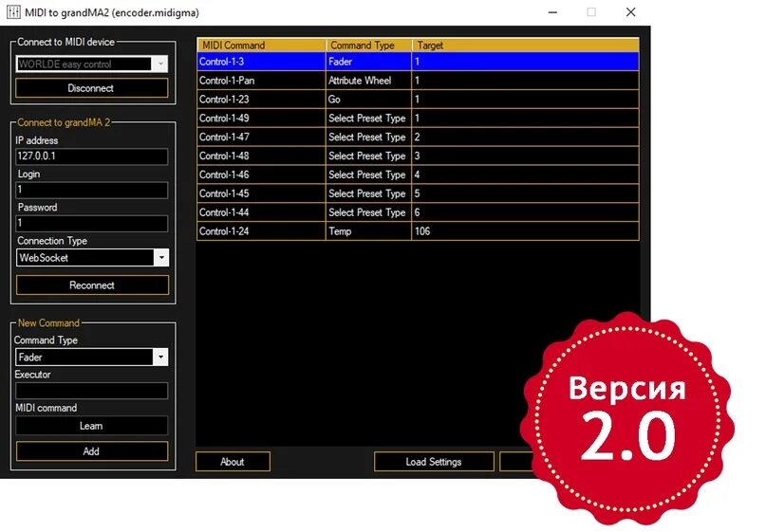Click the Learn button for MIDI command
This screenshot has height=532, width=766.
click(x=91, y=426)
